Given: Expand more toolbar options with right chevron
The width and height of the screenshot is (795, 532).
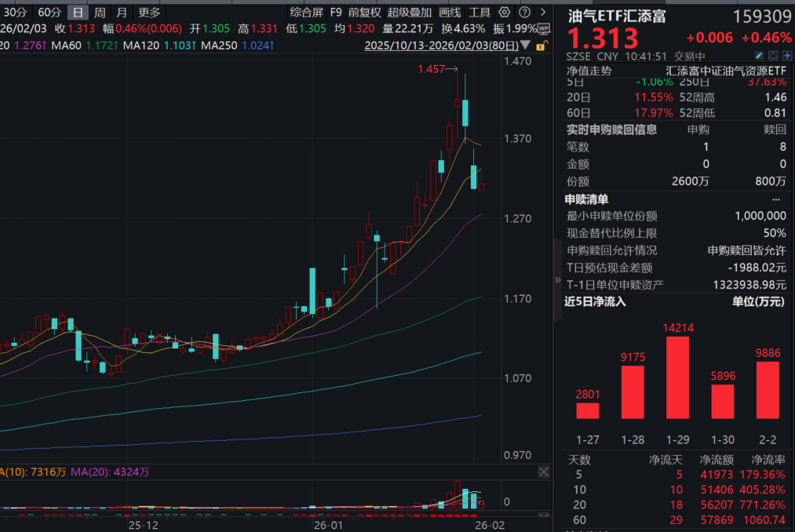Looking at the screenshot, I should tap(543, 13).
